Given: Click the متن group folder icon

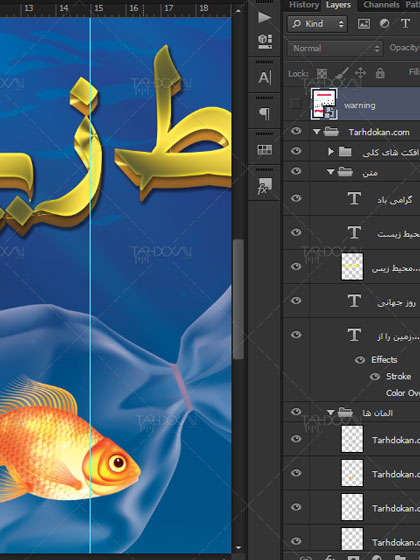Looking at the screenshot, I should pyautogui.click(x=345, y=172).
